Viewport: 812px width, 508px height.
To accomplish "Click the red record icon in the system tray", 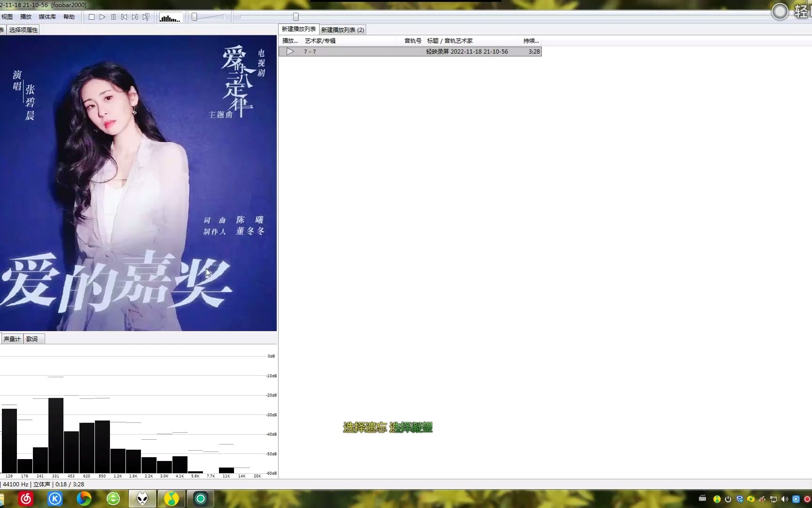I will point(807,499).
